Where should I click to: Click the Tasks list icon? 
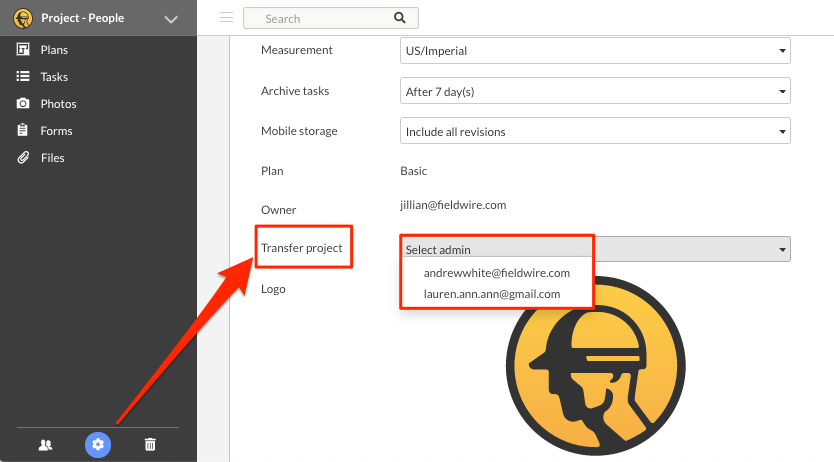point(23,77)
